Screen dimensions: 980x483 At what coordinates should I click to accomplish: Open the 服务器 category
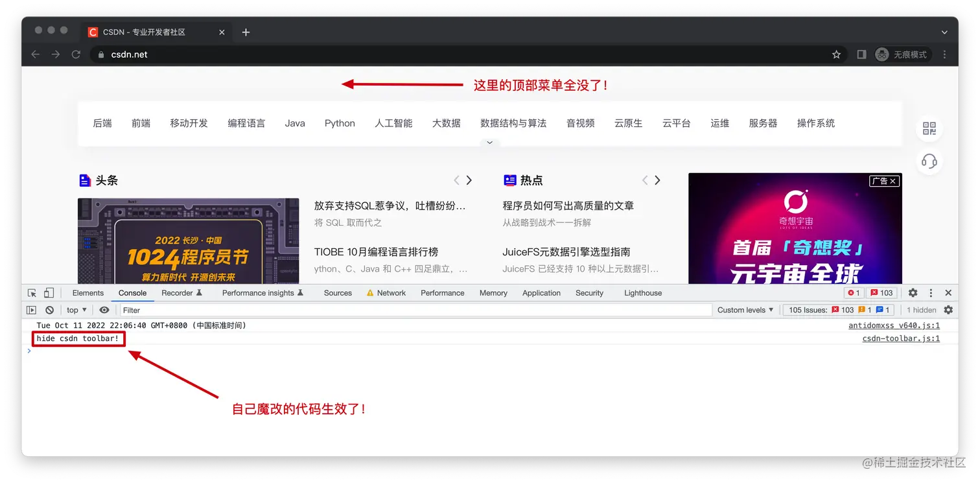pos(763,123)
